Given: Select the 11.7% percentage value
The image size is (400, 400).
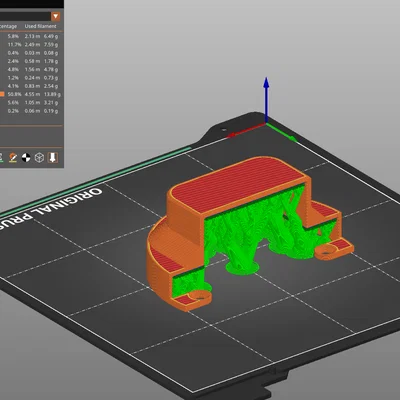Looking at the screenshot, I should coord(14,44).
